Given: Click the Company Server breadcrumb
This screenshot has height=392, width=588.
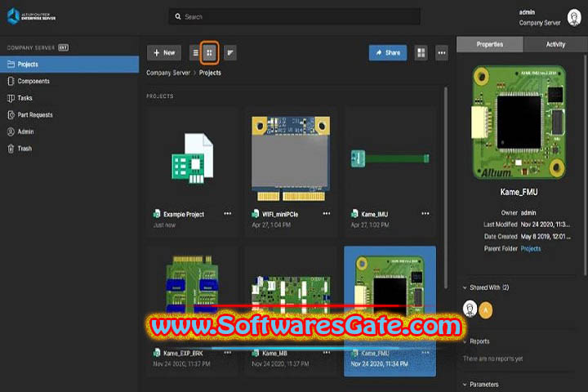Looking at the screenshot, I should pos(168,73).
